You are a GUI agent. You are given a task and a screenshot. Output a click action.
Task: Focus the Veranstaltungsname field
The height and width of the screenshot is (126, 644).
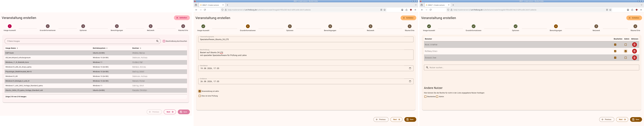pos(306,39)
